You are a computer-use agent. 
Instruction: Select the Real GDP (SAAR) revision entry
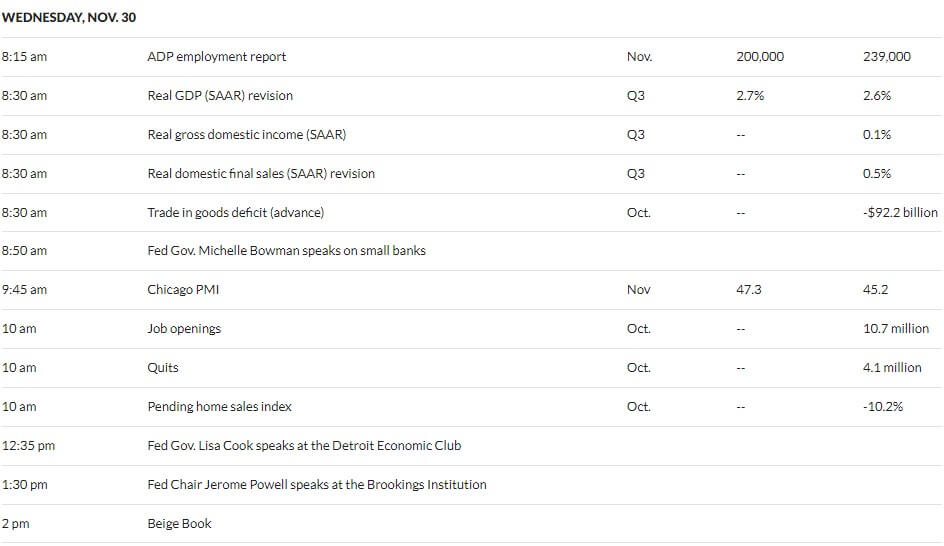220,96
